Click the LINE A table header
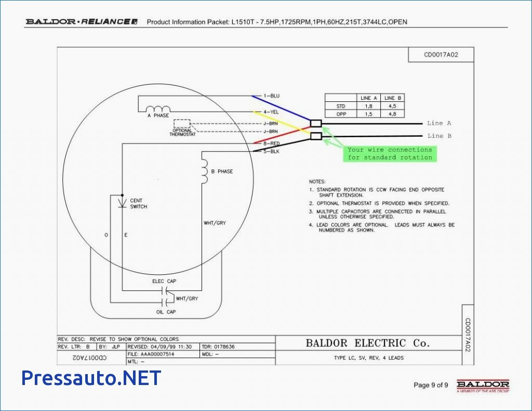This screenshot has width=532, height=411. (368, 98)
